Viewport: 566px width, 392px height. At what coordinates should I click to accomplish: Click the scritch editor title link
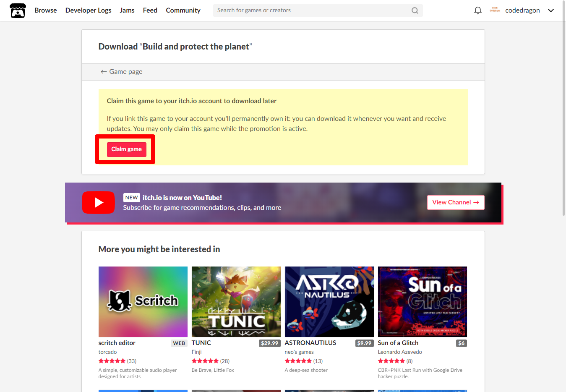(117, 343)
